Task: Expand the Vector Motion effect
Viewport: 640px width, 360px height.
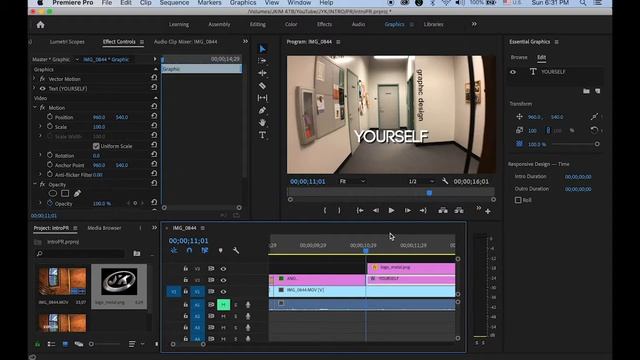Action: (x=34, y=79)
